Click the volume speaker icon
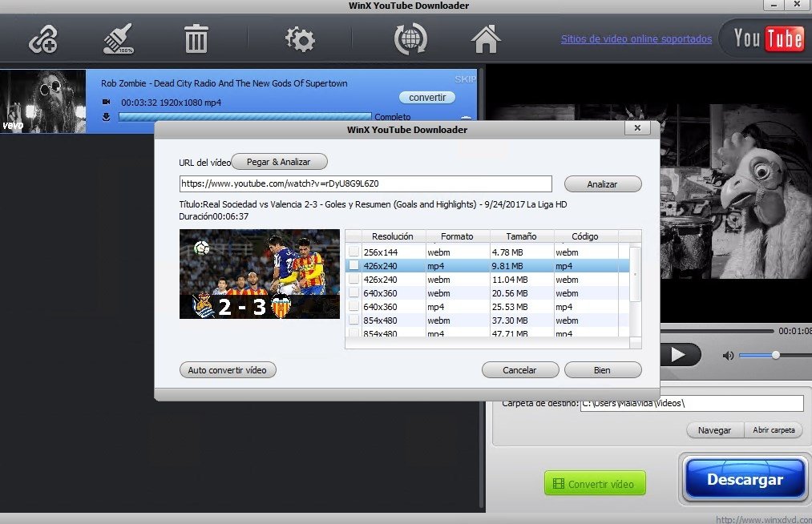The width and height of the screenshot is (812, 524). pos(728,355)
